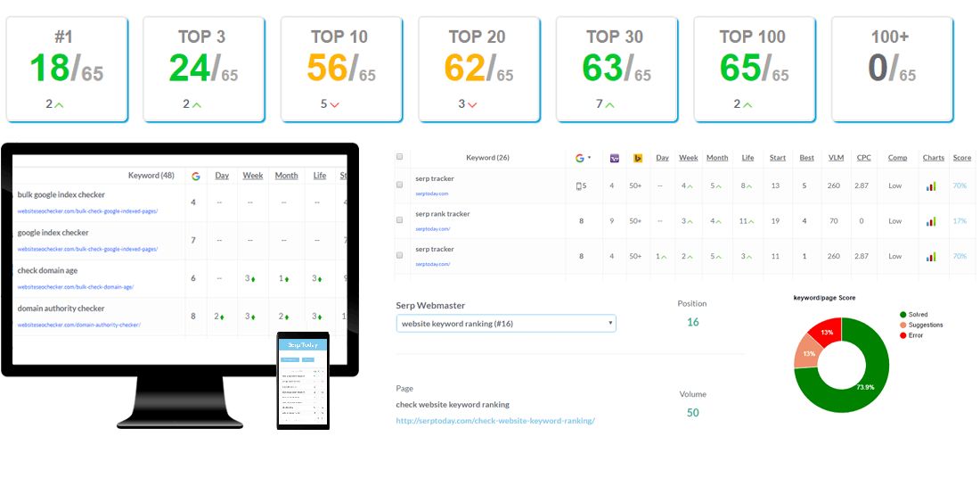
Task: Click the VLM value 70 cell
Action: point(836,221)
